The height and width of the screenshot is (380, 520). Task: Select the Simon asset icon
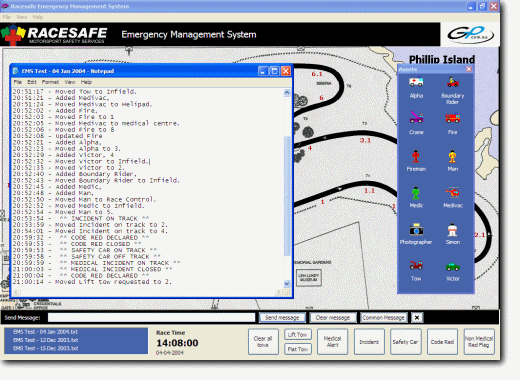[x=452, y=229]
